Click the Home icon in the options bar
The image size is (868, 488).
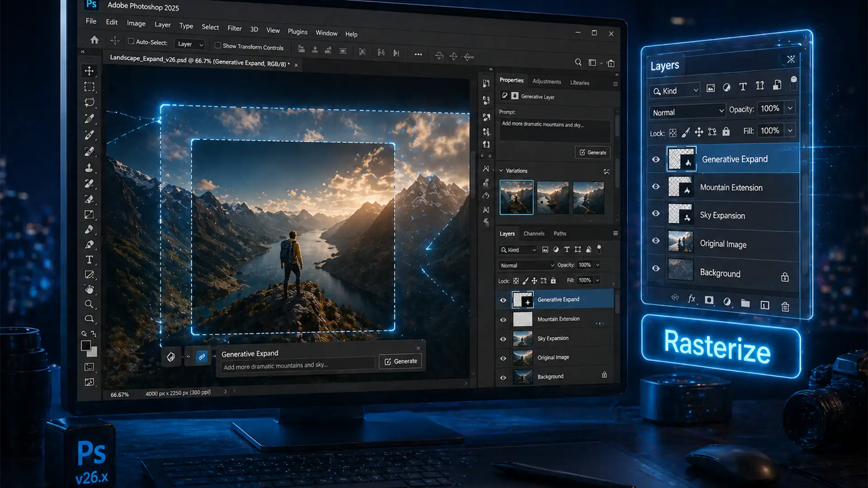tap(94, 40)
